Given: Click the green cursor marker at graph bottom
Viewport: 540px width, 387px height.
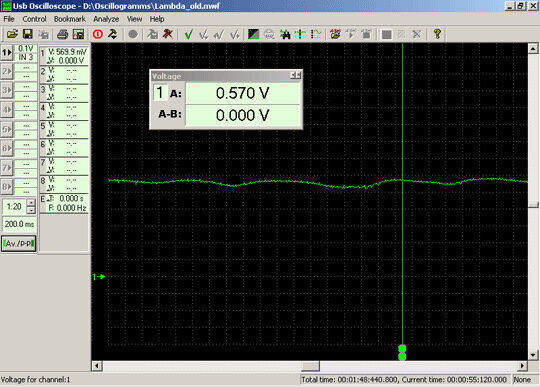Looking at the screenshot, I should coord(402,352).
